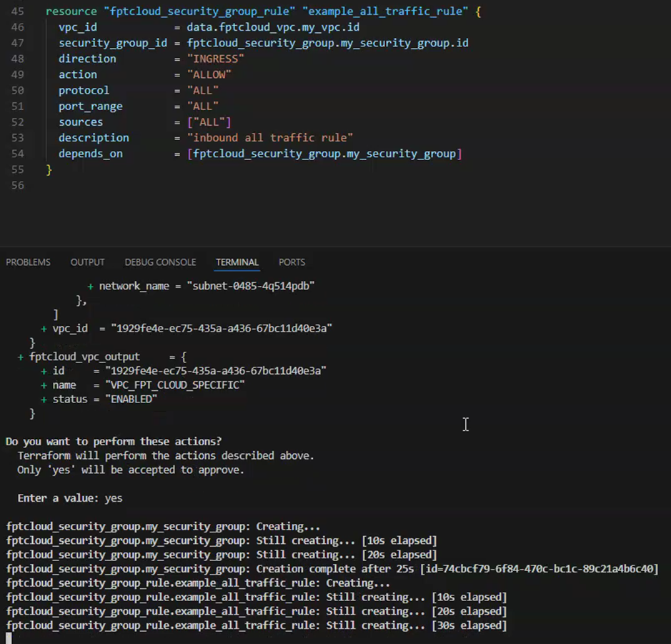Open the PORTS tab
The width and height of the screenshot is (671, 644).
pyautogui.click(x=292, y=262)
